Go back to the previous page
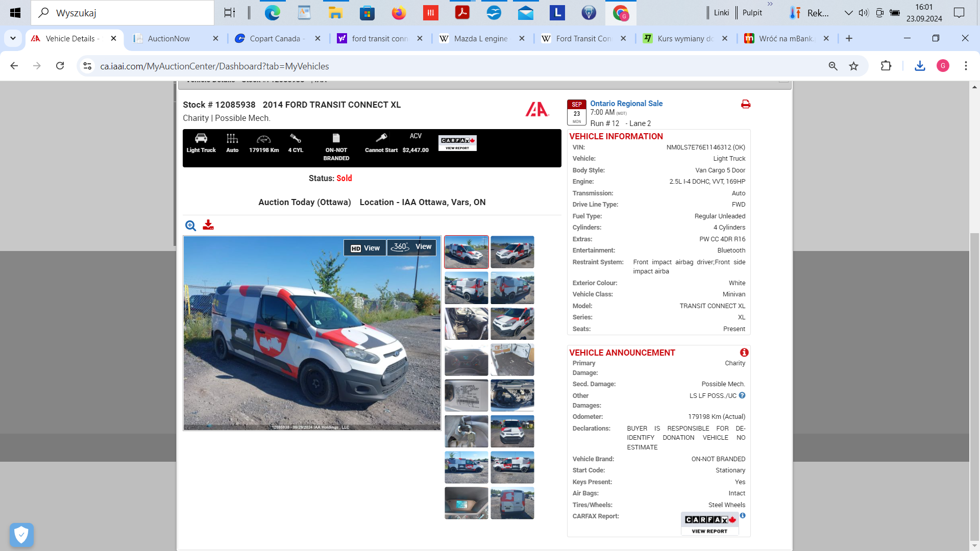The width and height of the screenshot is (980, 551). [14, 66]
